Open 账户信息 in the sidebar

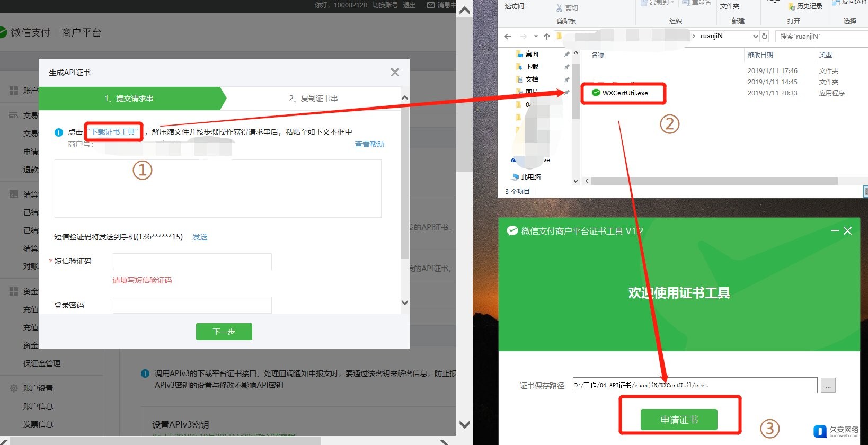(x=38, y=406)
